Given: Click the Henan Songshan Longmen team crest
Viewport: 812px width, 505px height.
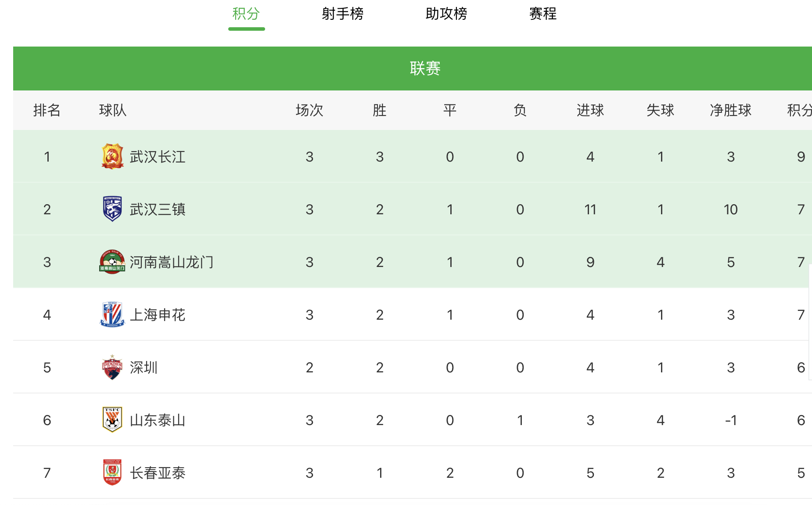Looking at the screenshot, I should 112,262.
